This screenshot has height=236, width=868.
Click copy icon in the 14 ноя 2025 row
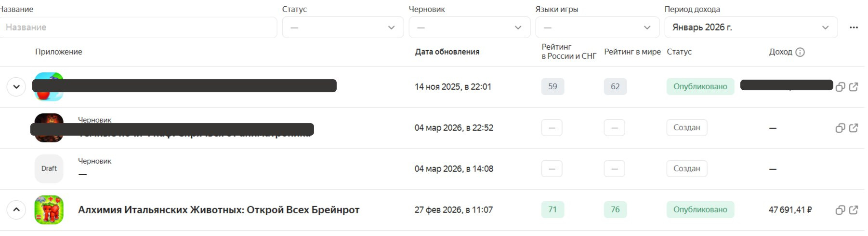click(840, 87)
